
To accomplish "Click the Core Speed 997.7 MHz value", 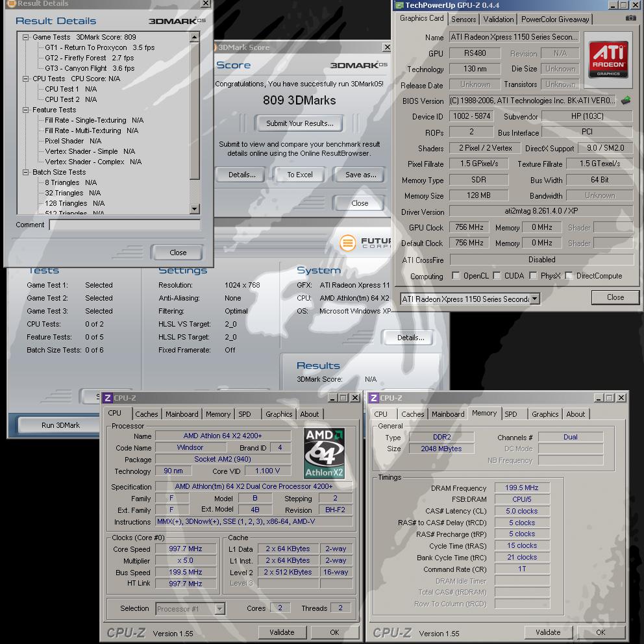I will (185, 549).
